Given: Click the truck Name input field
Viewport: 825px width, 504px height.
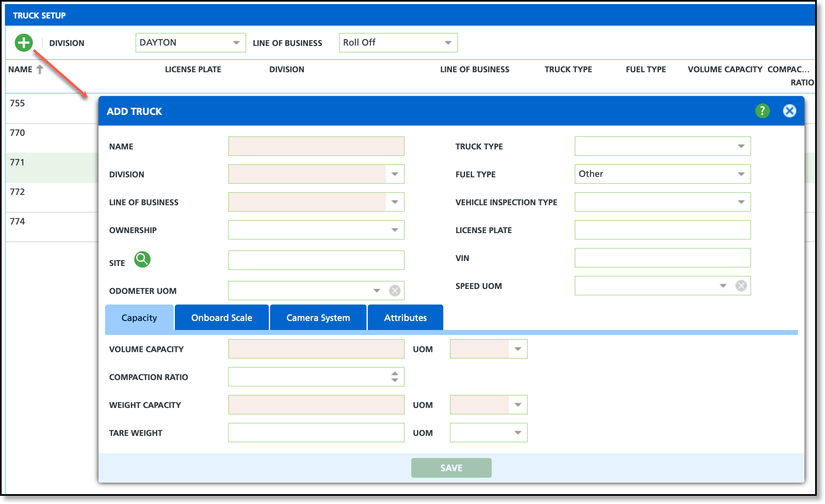Looking at the screenshot, I should tap(316, 146).
